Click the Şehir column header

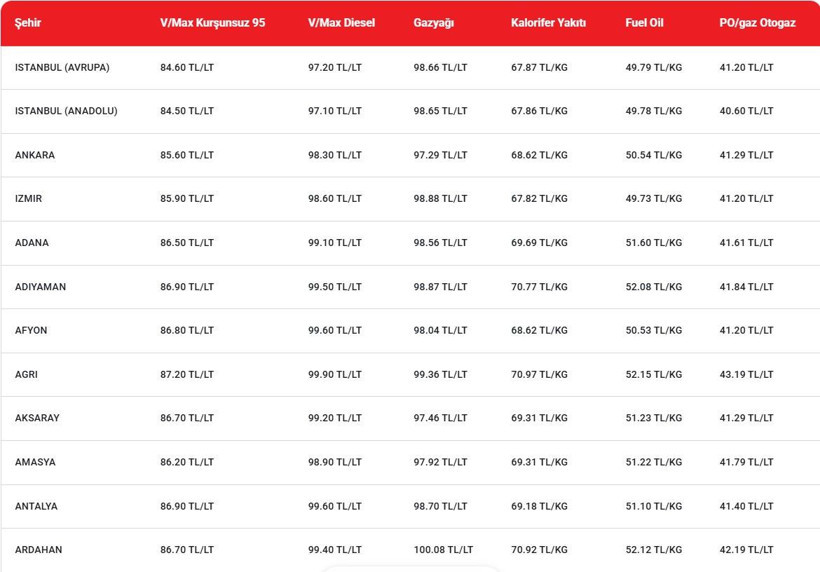(x=28, y=23)
